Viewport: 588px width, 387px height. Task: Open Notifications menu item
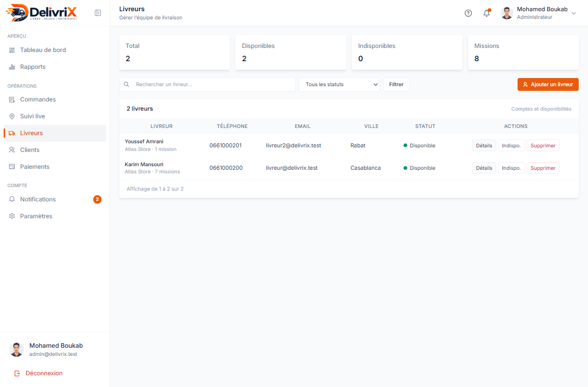[55, 199]
